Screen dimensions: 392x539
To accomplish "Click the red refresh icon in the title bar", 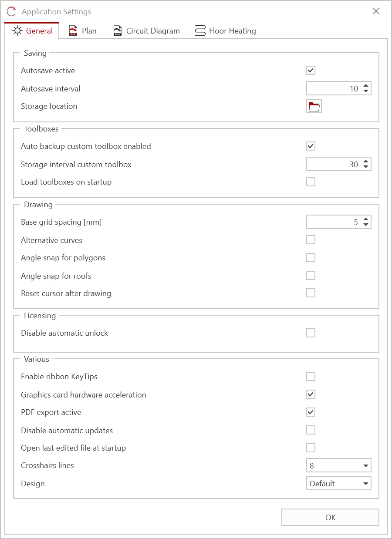I will [x=10, y=11].
